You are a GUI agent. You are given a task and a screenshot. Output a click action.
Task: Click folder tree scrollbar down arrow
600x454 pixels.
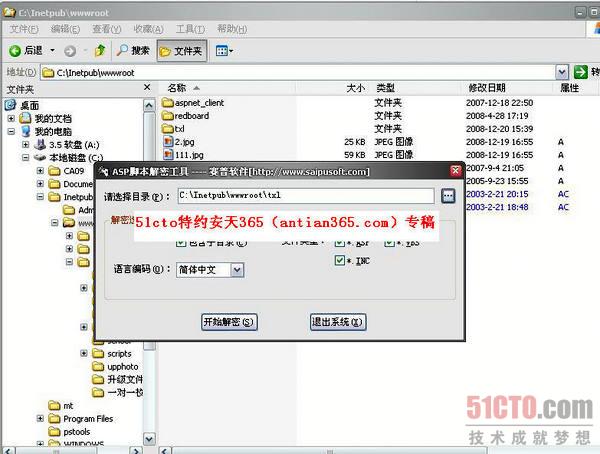pos(149,439)
